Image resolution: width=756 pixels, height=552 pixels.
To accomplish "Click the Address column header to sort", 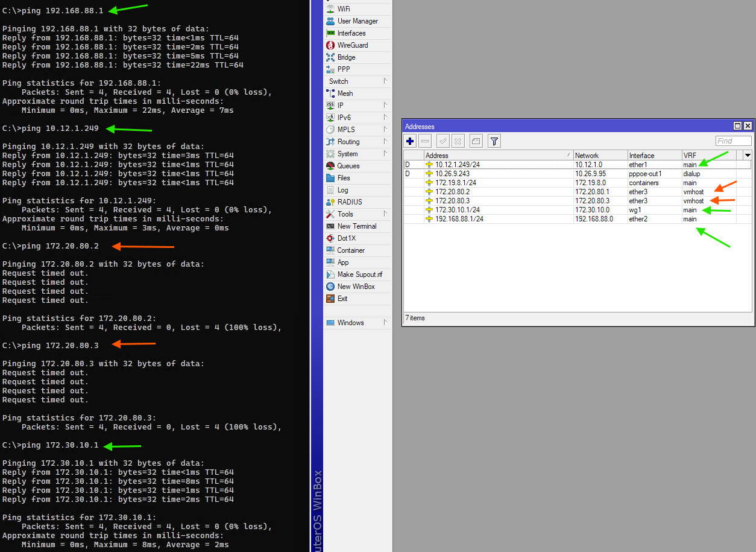I will coord(497,156).
